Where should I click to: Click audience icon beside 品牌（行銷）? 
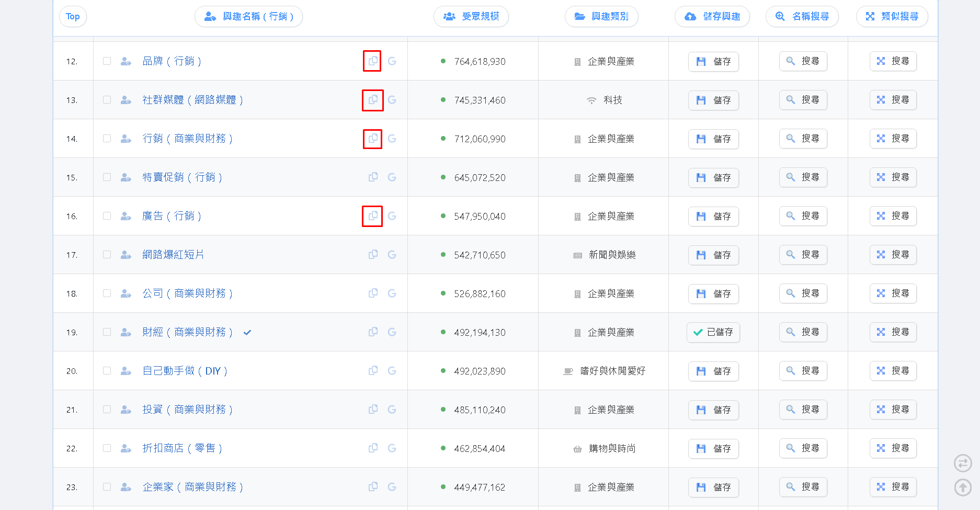pyautogui.click(x=126, y=61)
